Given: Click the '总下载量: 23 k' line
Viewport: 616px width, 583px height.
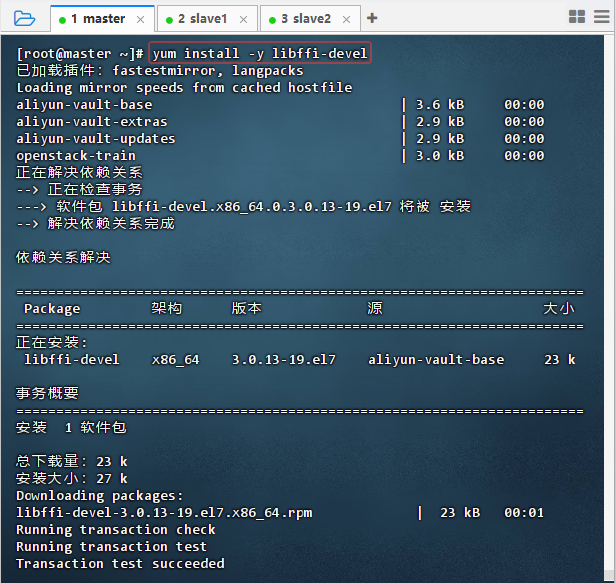Looking at the screenshot, I should point(72,461).
